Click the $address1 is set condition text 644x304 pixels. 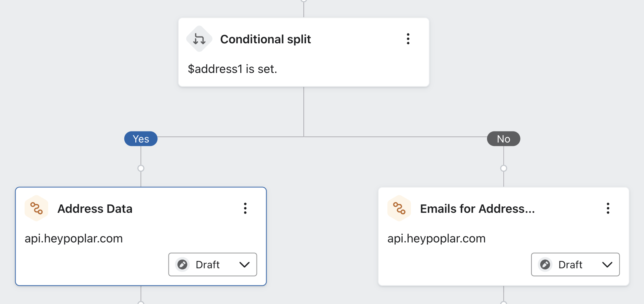232,69
